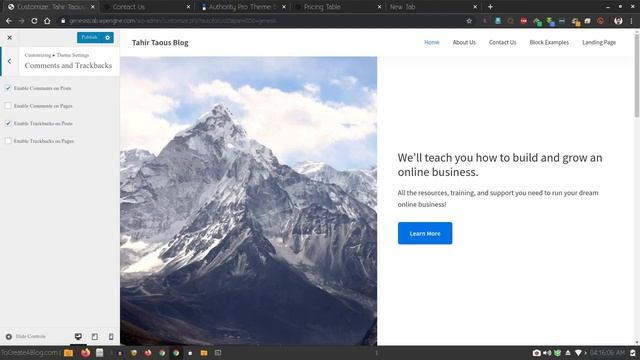640x360 pixels.
Task: Click the active Chrome taskbar icon
Action: tap(176, 353)
